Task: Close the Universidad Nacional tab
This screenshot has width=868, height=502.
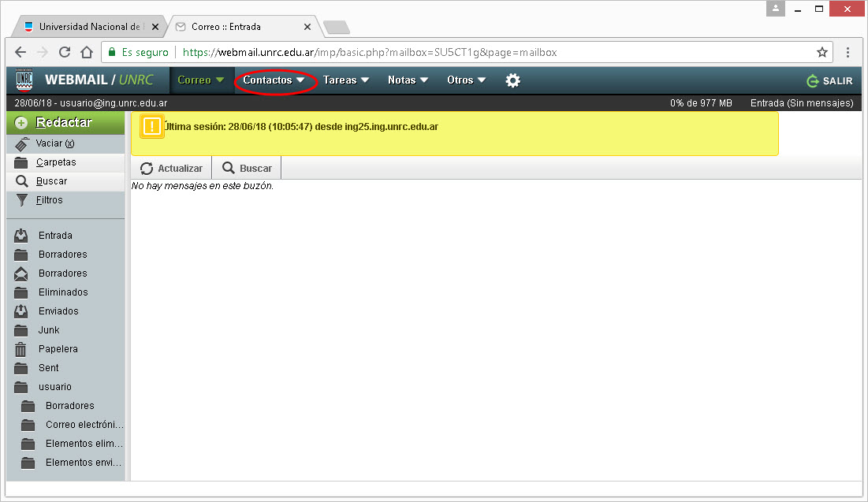Action: tap(155, 27)
